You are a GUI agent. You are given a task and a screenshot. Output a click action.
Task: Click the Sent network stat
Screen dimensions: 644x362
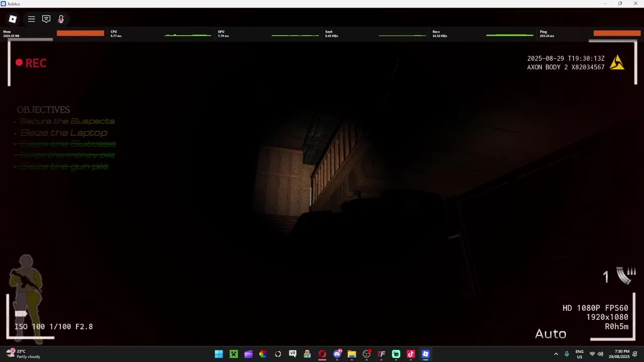tap(375, 34)
